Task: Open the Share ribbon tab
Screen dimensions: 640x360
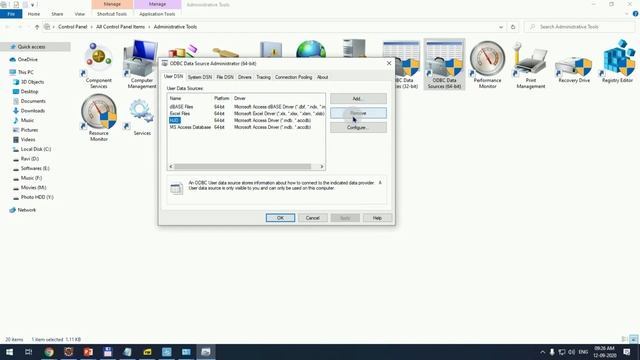Action: pos(57,14)
